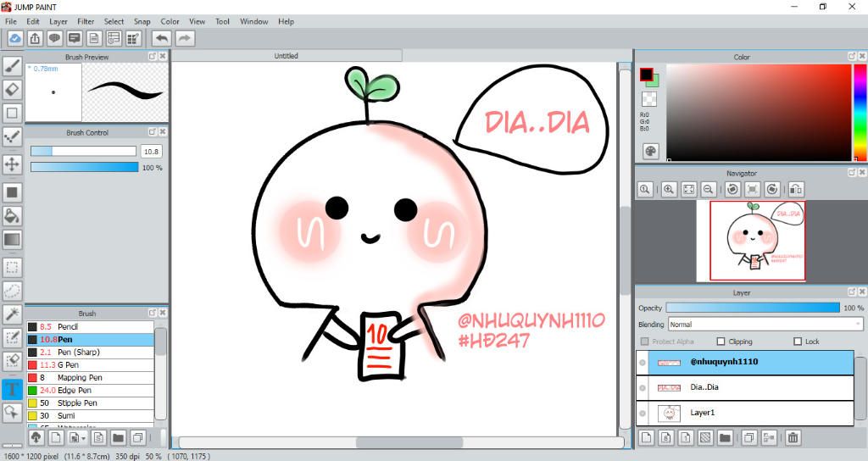Select the Shape rectangle tool
Screen dimensions: 868x461
(12, 113)
